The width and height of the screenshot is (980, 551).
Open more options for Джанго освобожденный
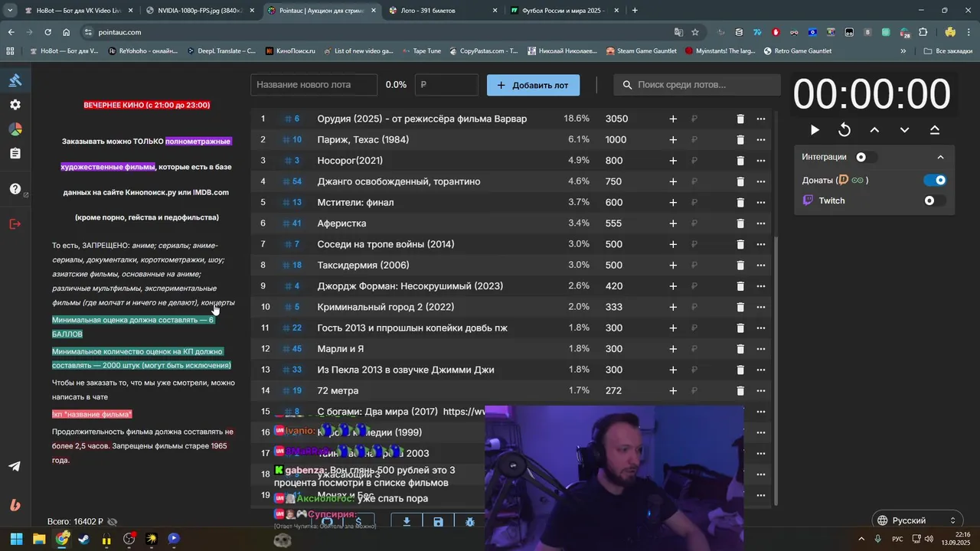(x=761, y=181)
